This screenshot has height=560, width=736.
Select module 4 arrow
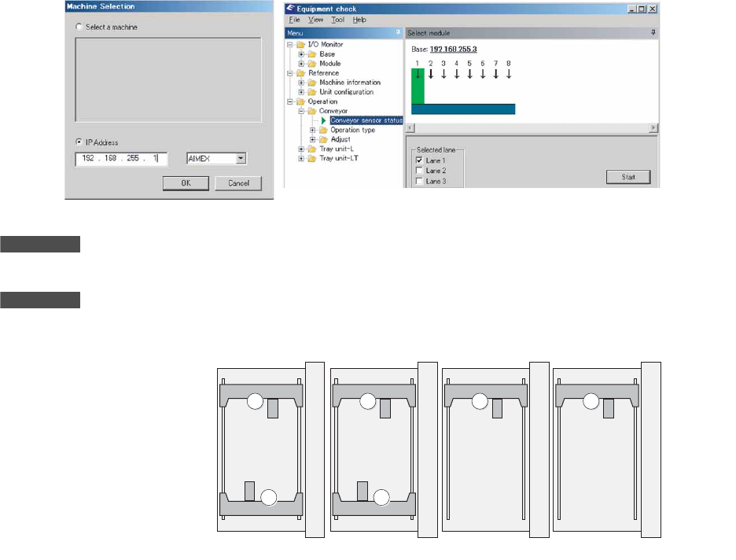click(x=457, y=74)
